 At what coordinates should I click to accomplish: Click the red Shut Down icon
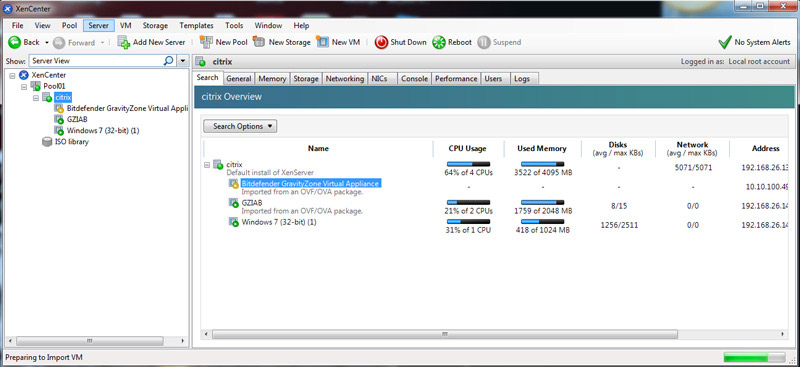click(x=381, y=42)
